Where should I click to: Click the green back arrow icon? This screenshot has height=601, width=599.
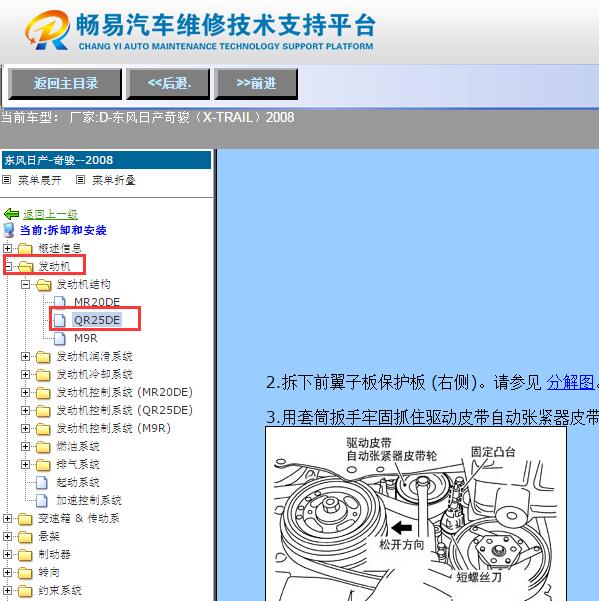pyautogui.click(x=11, y=213)
